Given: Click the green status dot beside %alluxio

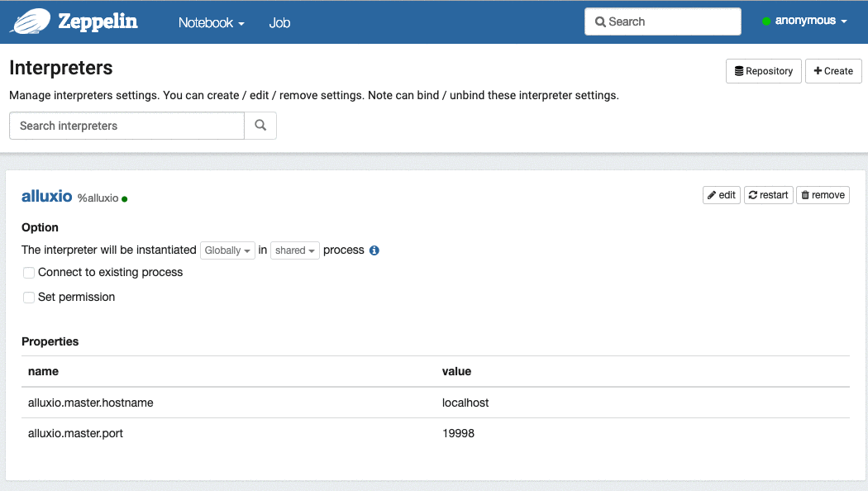Looking at the screenshot, I should pyautogui.click(x=124, y=199).
